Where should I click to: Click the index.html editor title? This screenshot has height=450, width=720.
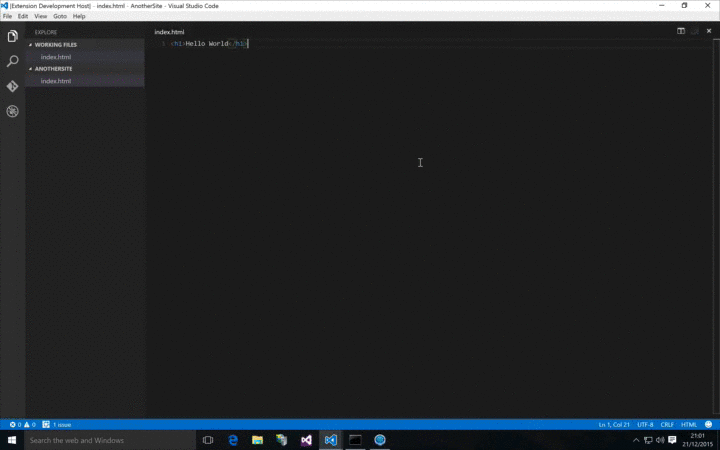(x=169, y=32)
